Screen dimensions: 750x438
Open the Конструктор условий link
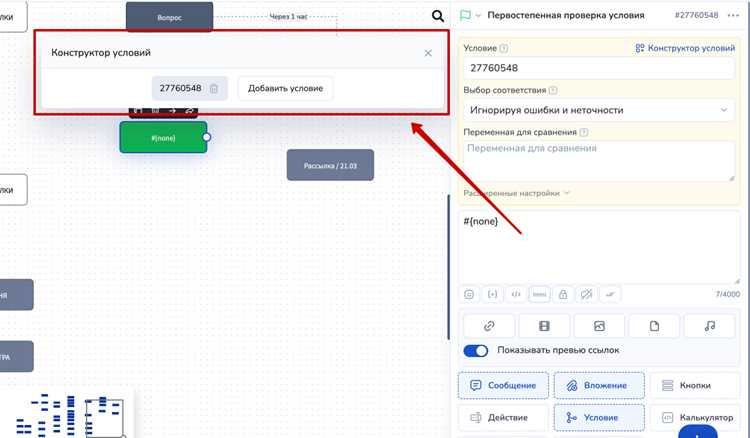[x=685, y=48]
